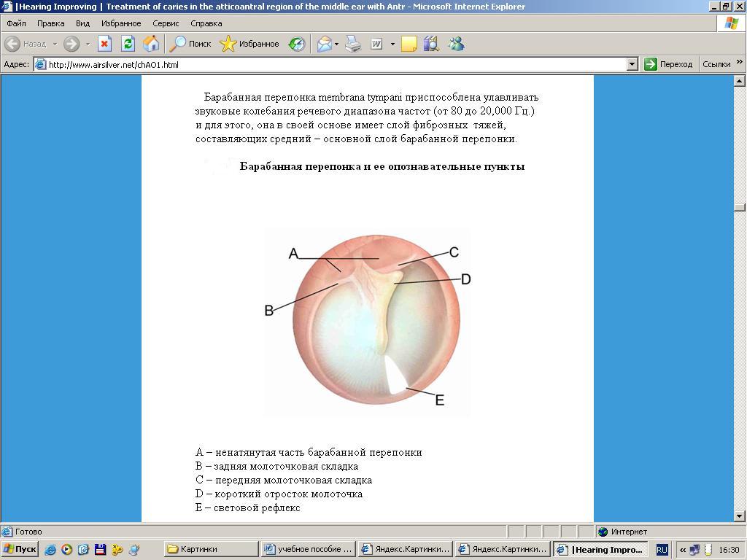The height and width of the screenshot is (560, 747).
Task: Click the yellow quick launch icon
Action: pos(117,550)
